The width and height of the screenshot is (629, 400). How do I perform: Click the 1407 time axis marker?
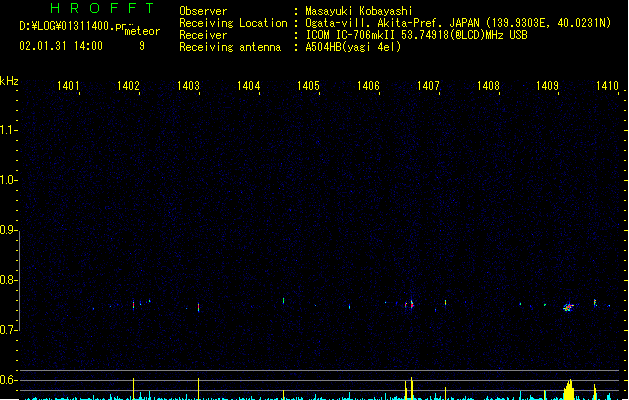[428, 86]
